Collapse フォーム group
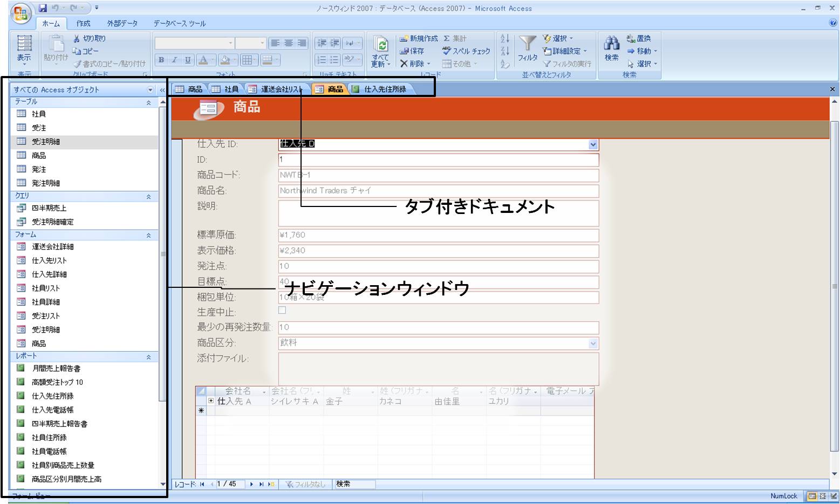Viewport: 840px width, 504px height. click(x=148, y=236)
